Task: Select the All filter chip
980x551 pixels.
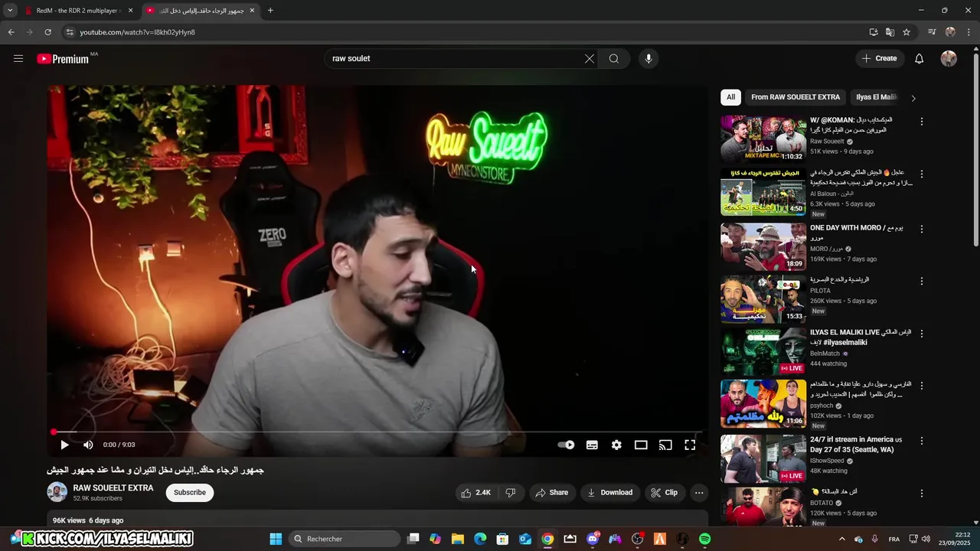Action: [x=730, y=97]
